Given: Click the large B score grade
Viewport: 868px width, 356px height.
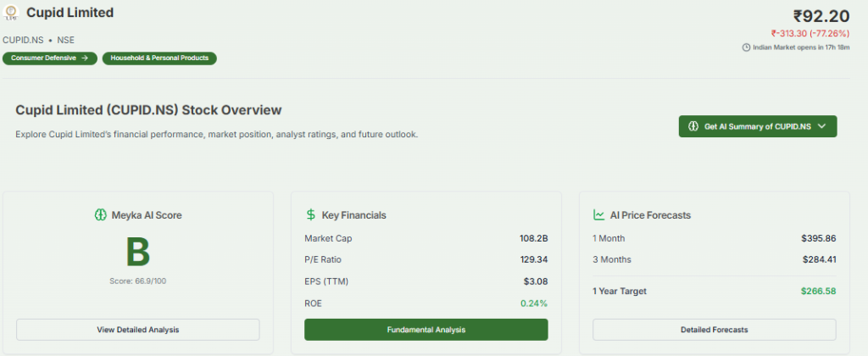Looking at the screenshot, I should click(137, 253).
